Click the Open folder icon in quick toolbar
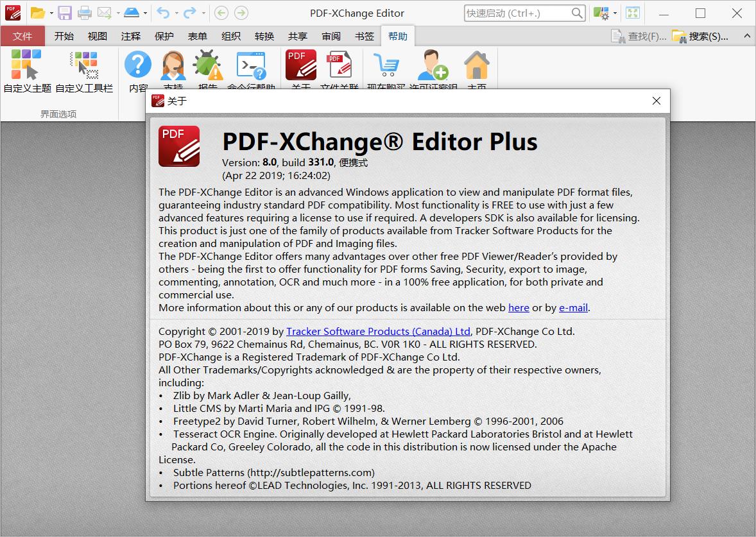The width and height of the screenshot is (756, 537). click(37, 13)
